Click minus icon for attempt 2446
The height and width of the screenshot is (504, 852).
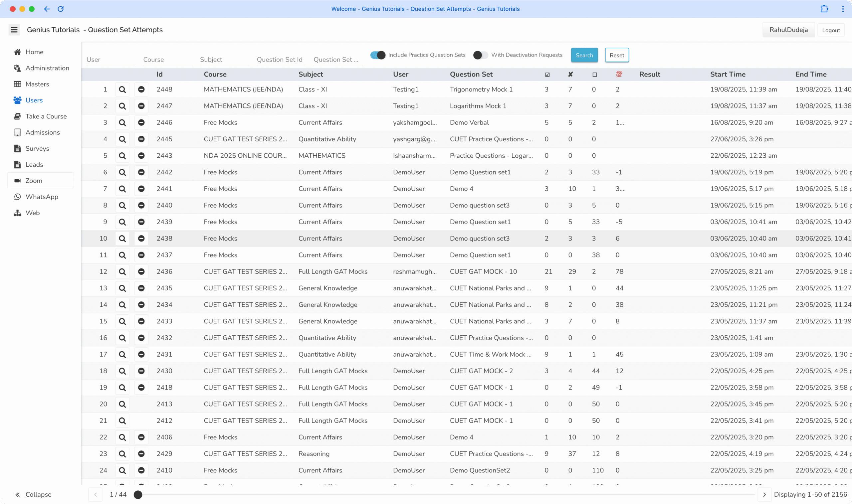[141, 123]
